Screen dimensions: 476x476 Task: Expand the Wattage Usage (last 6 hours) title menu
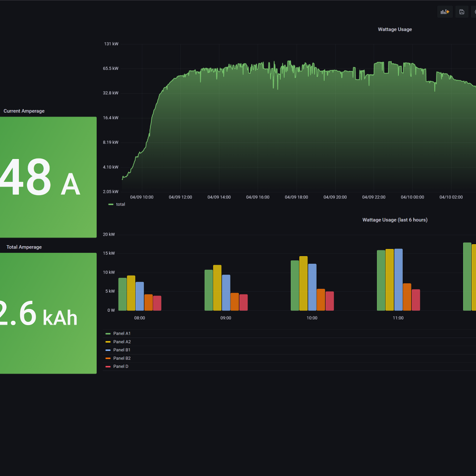tap(395, 220)
